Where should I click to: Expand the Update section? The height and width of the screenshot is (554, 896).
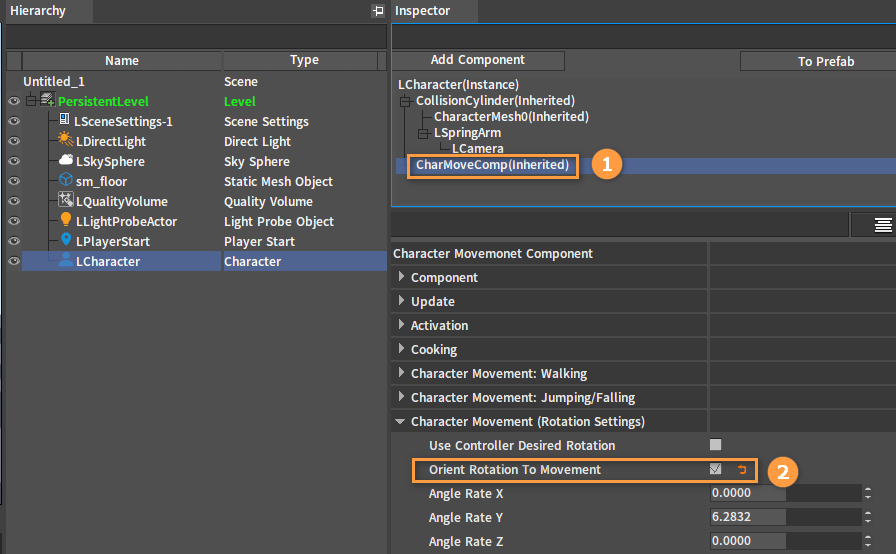pyautogui.click(x=401, y=300)
